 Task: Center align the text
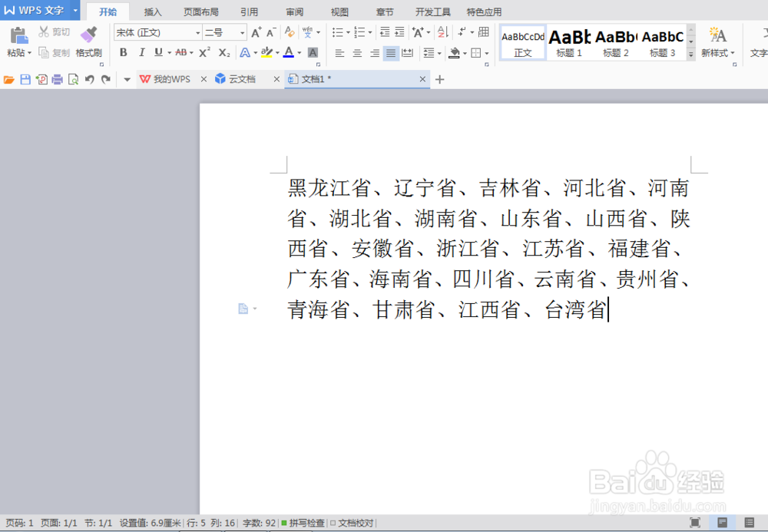point(357,53)
